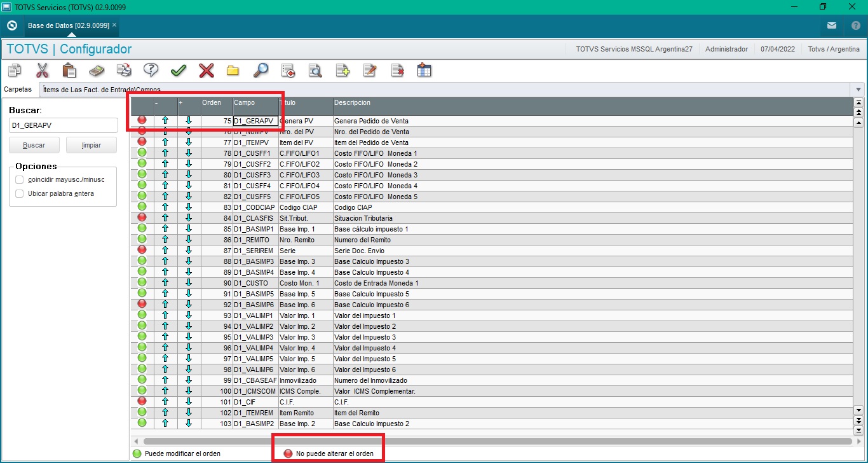Enable 'Ubicar palabra entera' checkbox
The height and width of the screenshot is (463, 868).
[x=20, y=193]
